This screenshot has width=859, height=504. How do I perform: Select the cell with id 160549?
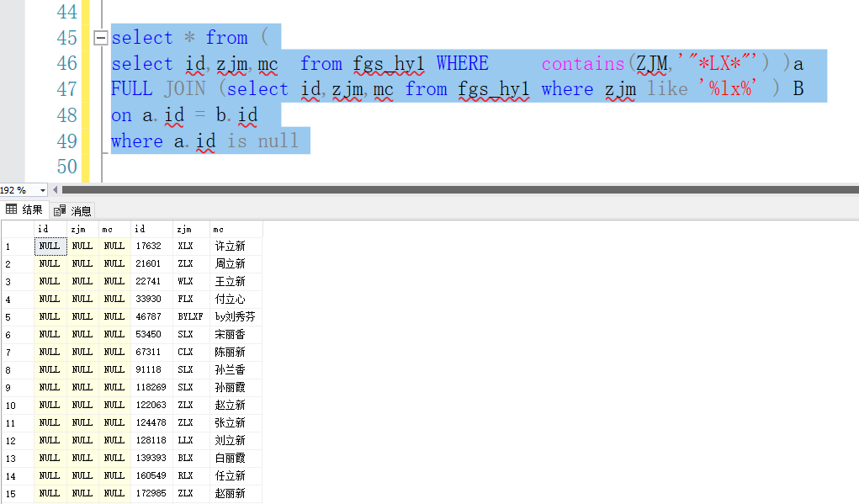[x=151, y=476]
